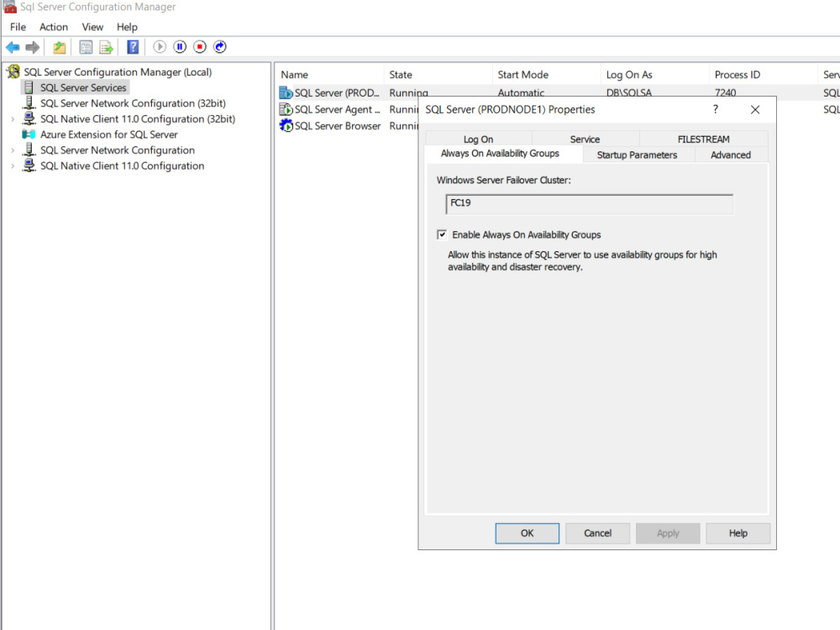Select Azure Extension for SQL Server label
The width and height of the screenshot is (840, 630).
tap(108, 134)
